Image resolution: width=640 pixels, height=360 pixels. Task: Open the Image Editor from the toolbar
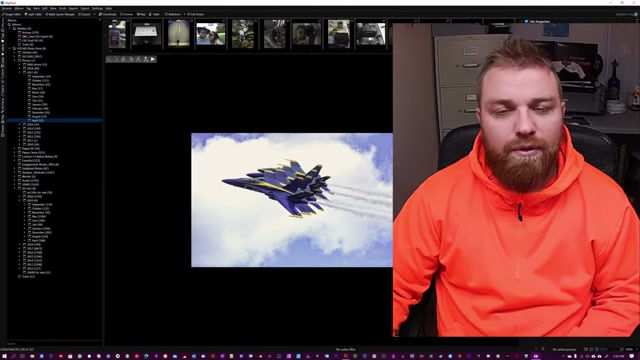click(x=11, y=14)
